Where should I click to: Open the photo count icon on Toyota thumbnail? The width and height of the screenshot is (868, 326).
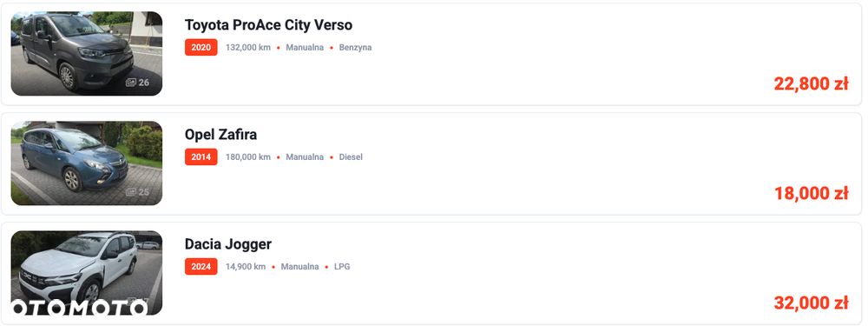pos(131,83)
